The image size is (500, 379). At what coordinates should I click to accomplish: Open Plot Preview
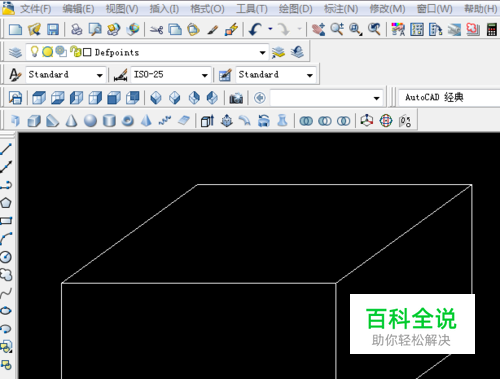95,30
